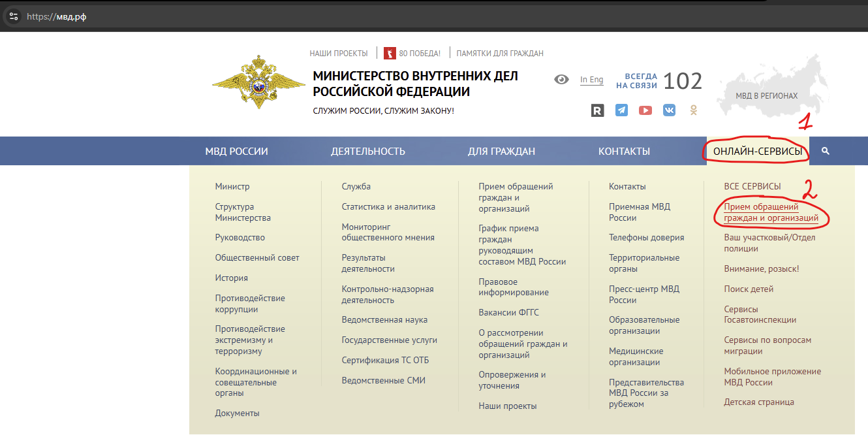Open the МВД РОССИИ menu

click(x=236, y=151)
